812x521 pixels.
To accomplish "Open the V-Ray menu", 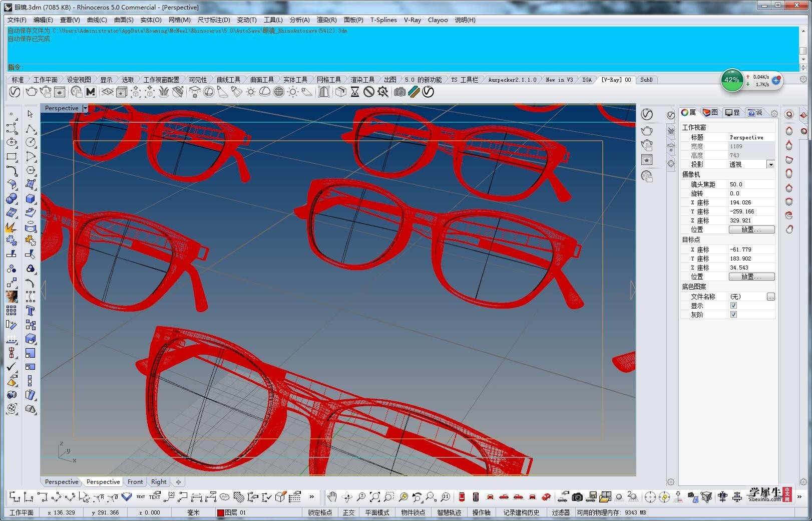I will coord(413,20).
